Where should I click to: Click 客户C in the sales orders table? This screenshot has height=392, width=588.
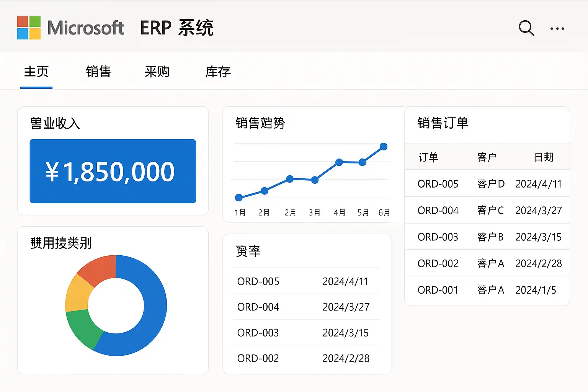[x=490, y=211]
